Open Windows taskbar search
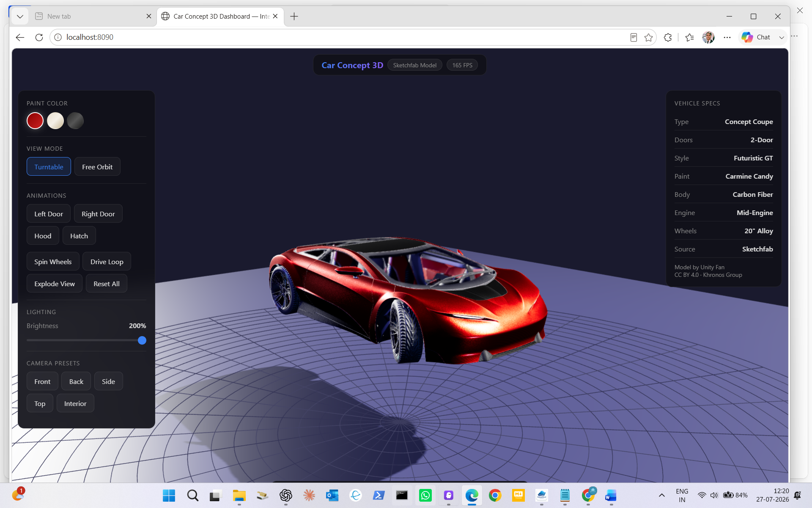This screenshot has width=812, height=508. point(192,495)
